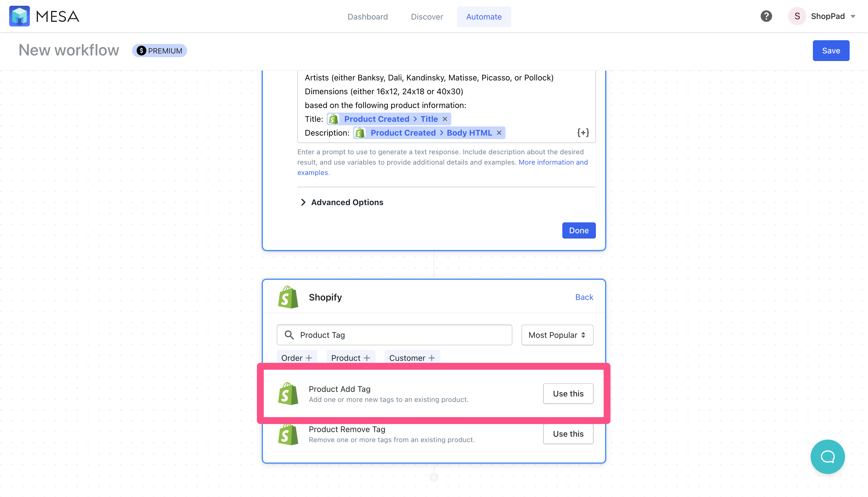Image resolution: width=868 pixels, height=497 pixels.
Task: Open the help question mark icon
Action: 766,16
